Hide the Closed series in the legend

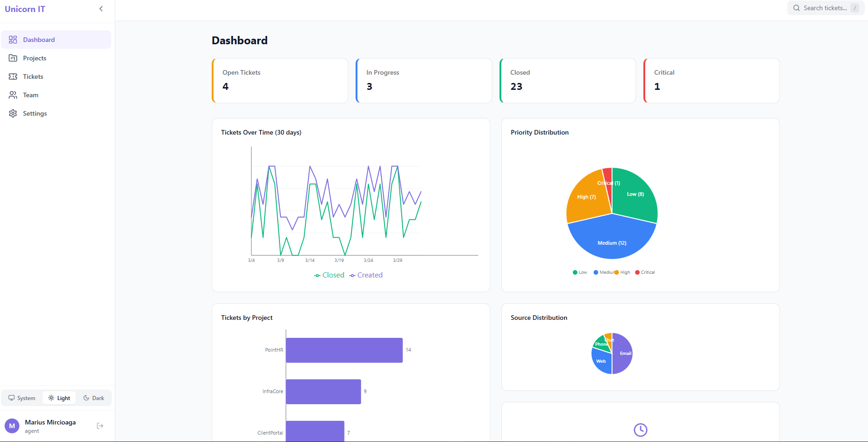pos(329,275)
